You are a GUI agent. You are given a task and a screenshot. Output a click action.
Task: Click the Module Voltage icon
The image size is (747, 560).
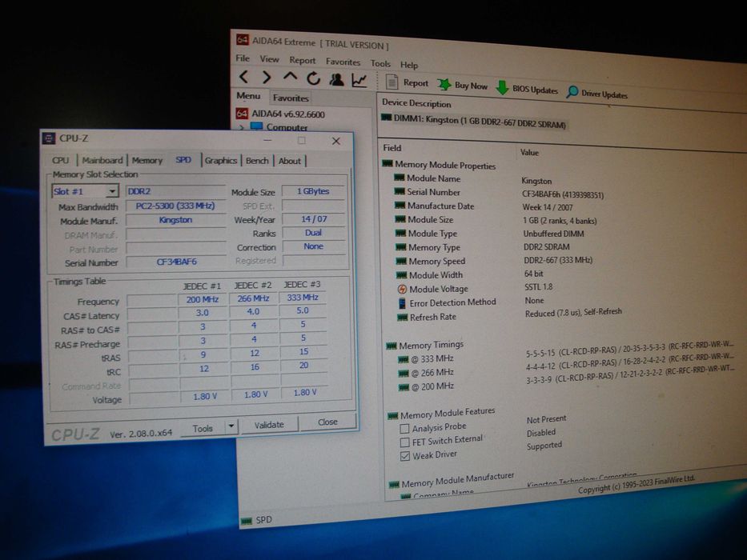(x=402, y=289)
